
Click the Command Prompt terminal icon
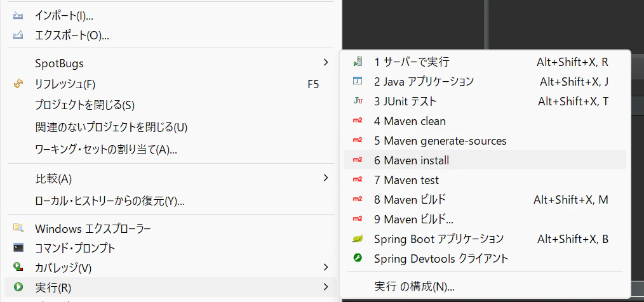click(x=18, y=248)
